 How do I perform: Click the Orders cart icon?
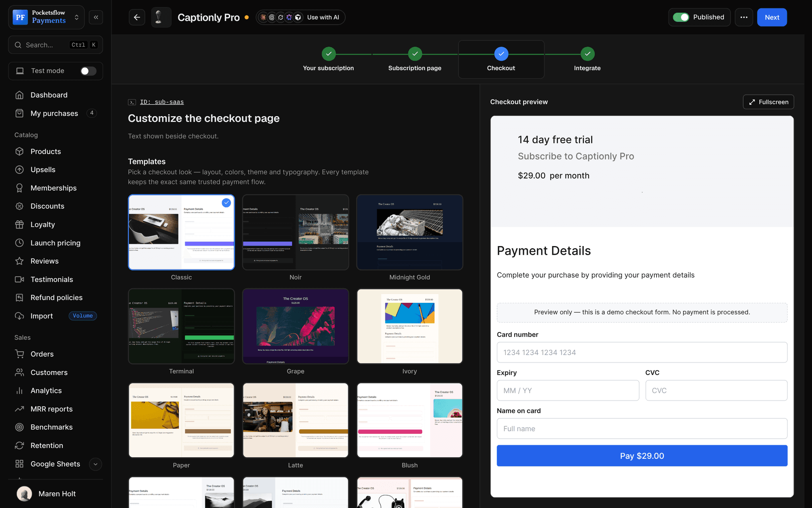19,354
